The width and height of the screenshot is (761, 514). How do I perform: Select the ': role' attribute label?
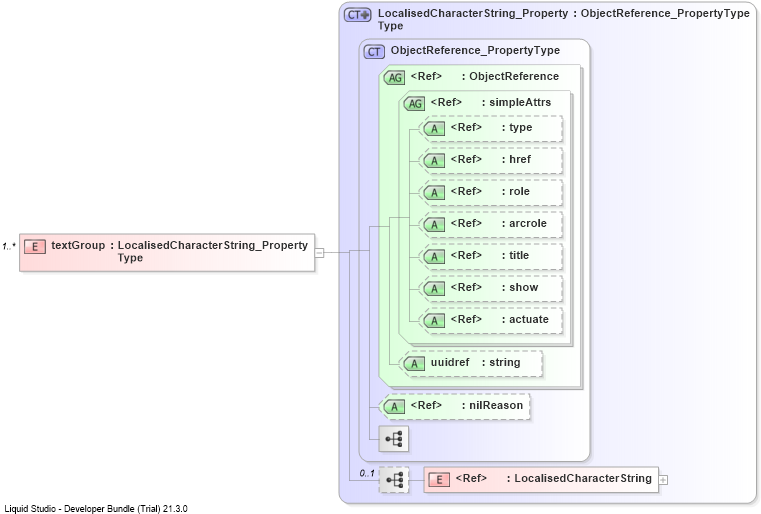coord(516,191)
